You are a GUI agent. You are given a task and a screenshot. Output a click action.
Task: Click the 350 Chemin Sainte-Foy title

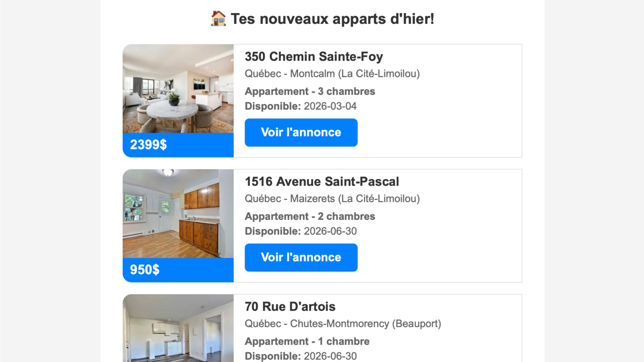[314, 57]
